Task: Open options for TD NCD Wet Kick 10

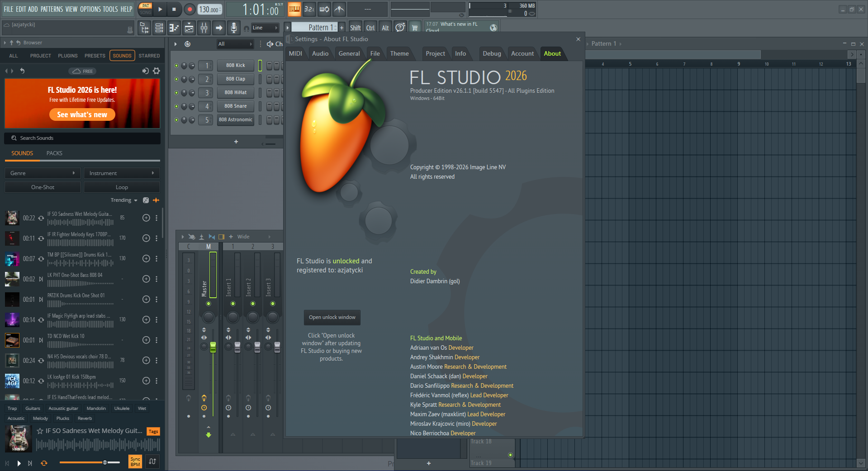Action: 157,340
